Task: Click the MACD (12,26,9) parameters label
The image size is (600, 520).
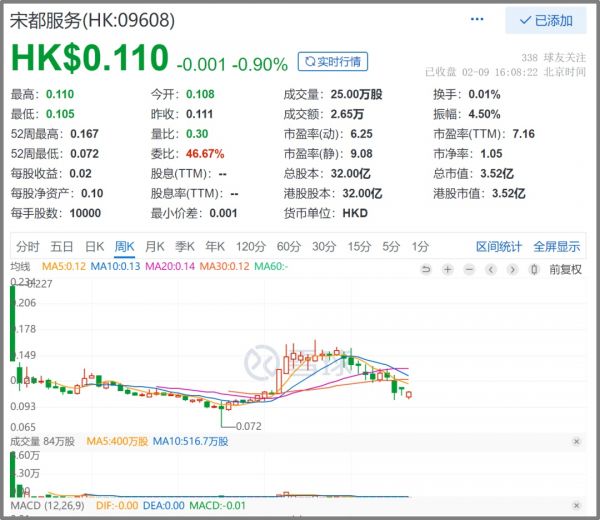Action: tap(47, 505)
